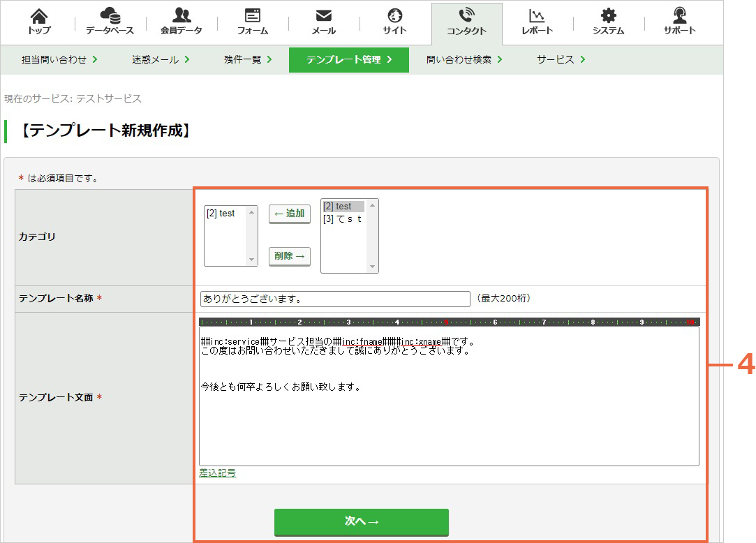Expand サービス menu chevron

(x=583, y=59)
